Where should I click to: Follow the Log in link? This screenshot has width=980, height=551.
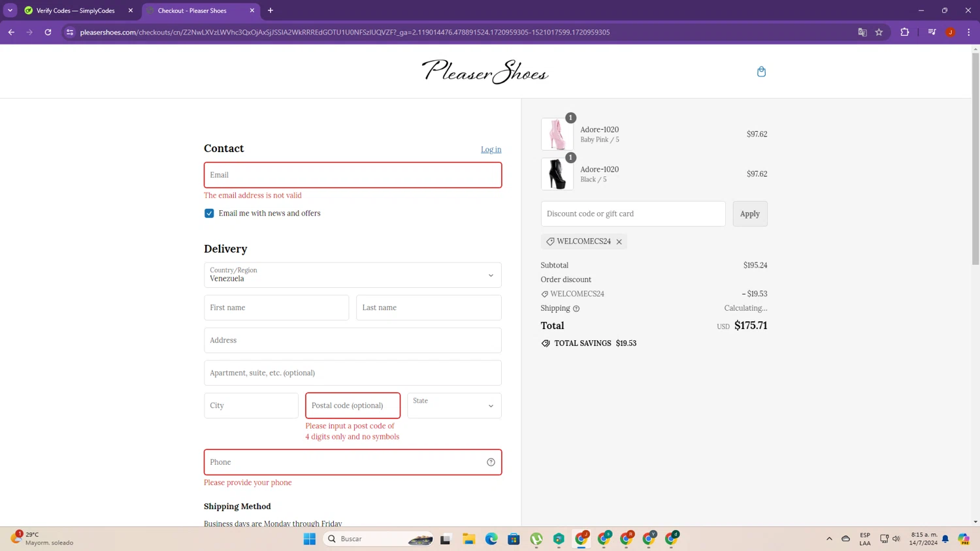click(491, 150)
